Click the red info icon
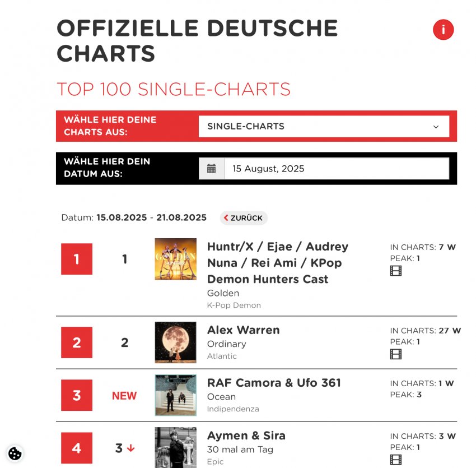This screenshot has width=476, height=468. 443,30
